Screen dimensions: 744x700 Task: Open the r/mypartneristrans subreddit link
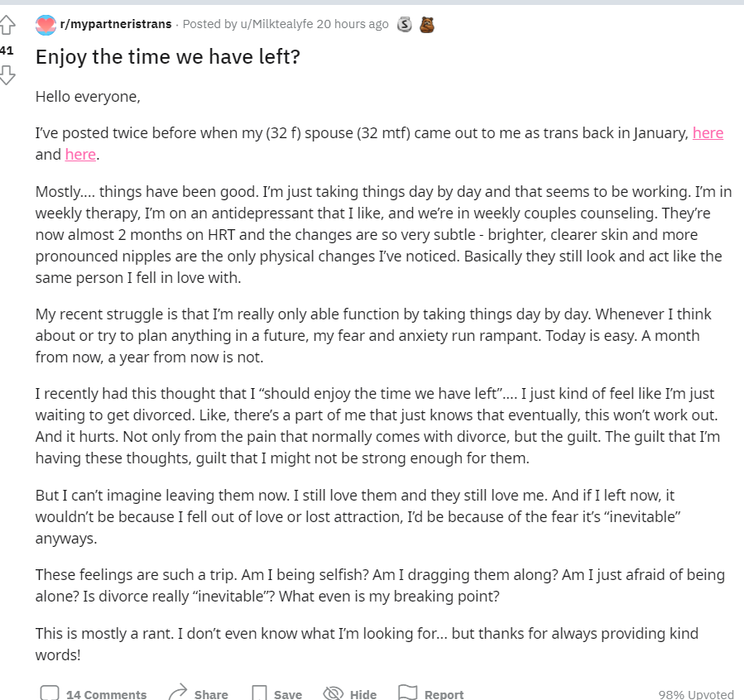(116, 24)
